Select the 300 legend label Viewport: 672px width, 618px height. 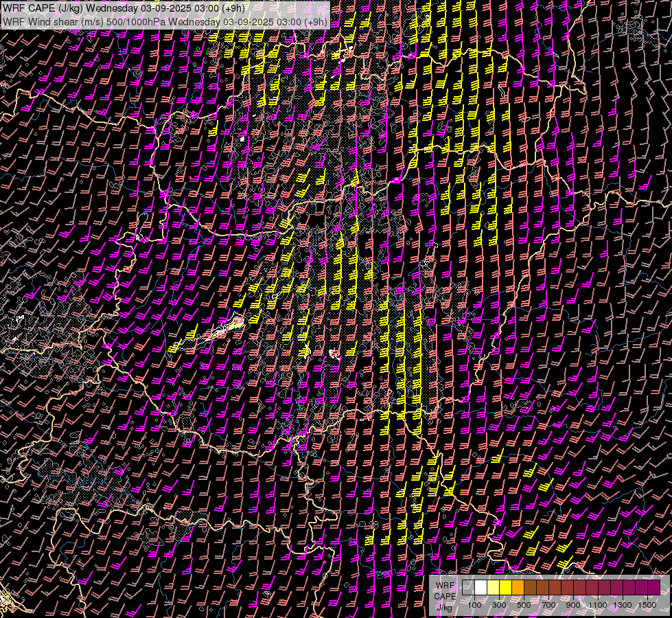[x=499, y=605]
